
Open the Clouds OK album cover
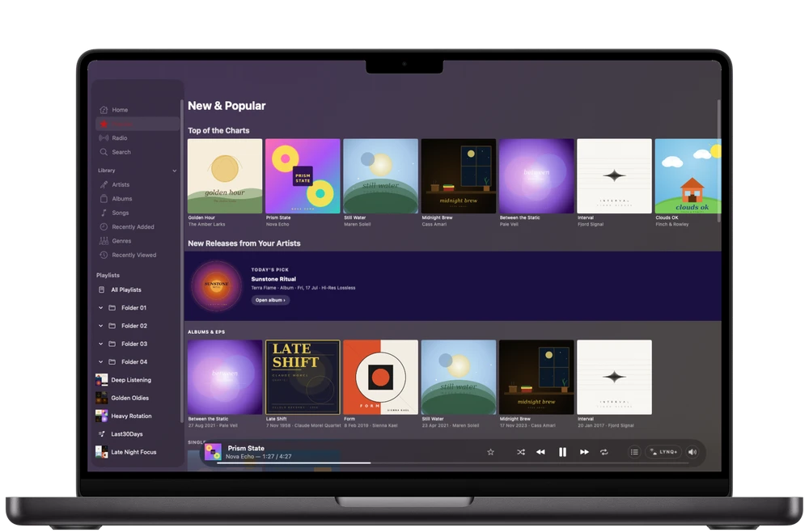pos(688,175)
